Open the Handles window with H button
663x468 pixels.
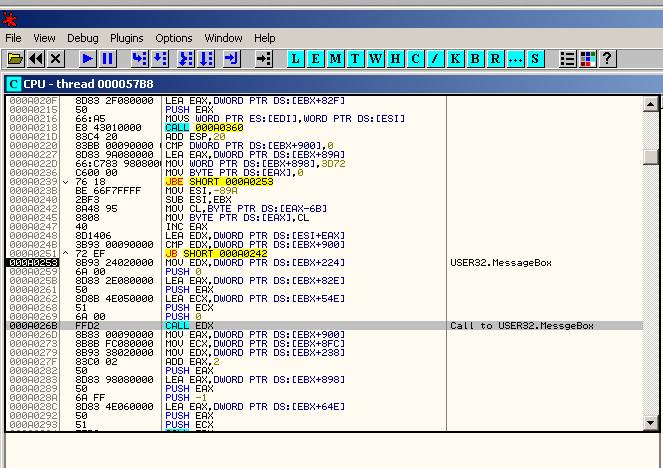(396, 60)
